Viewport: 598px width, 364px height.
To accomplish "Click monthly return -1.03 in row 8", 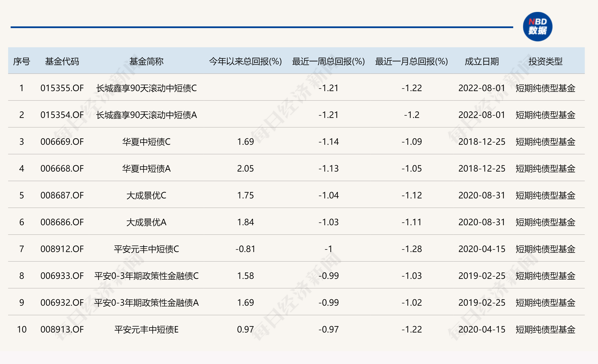I will (x=412, y=276).
